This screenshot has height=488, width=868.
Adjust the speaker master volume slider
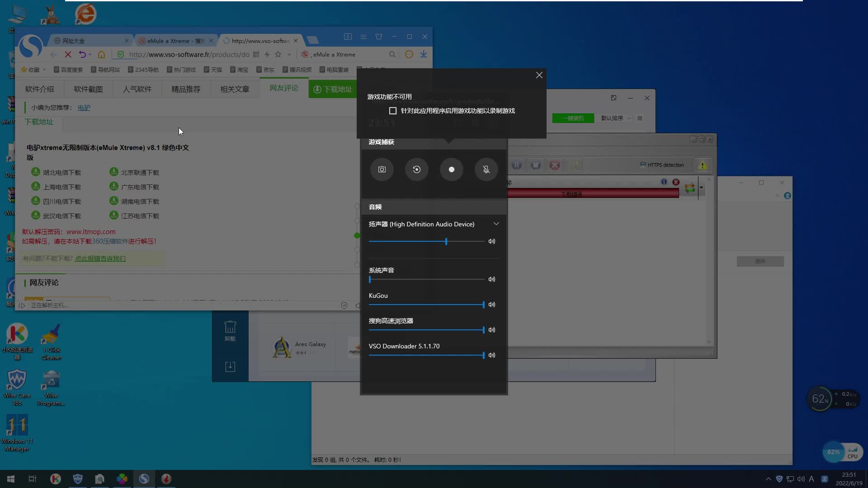tap(426, 241)
